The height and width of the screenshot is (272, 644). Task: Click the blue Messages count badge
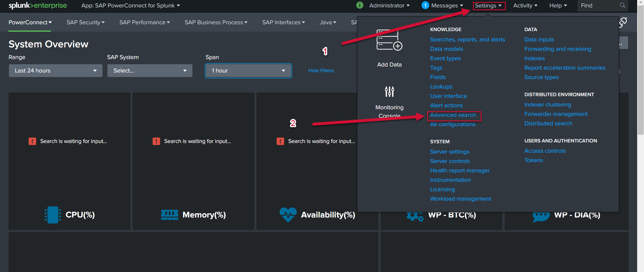(x=425, y=5)
